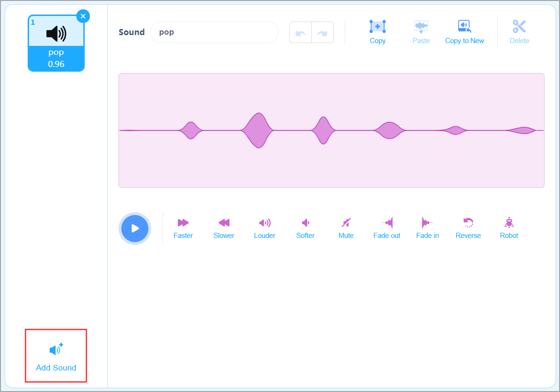Copy the pop sound
The height and width of the screenshot is (392, 560).
tap(377, 31)
